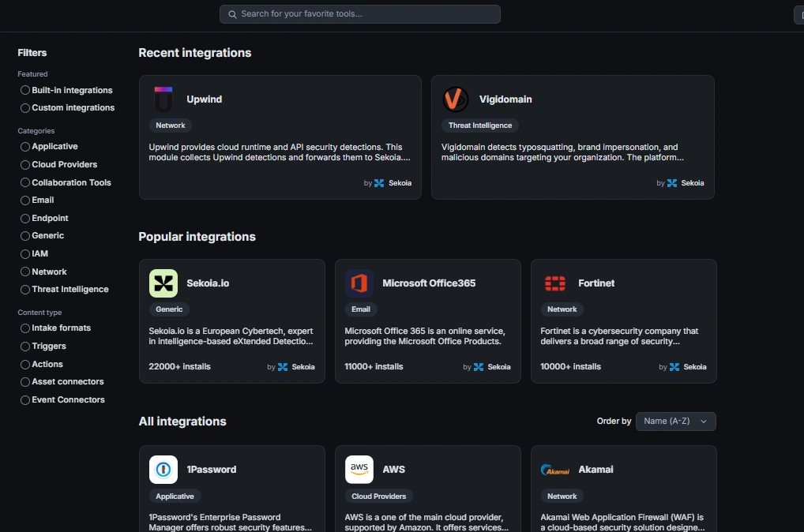The image size is (804, 532).
Task: Click Sekoia publisher icon on Fortinet card
Action: click(x=674, y=367)
